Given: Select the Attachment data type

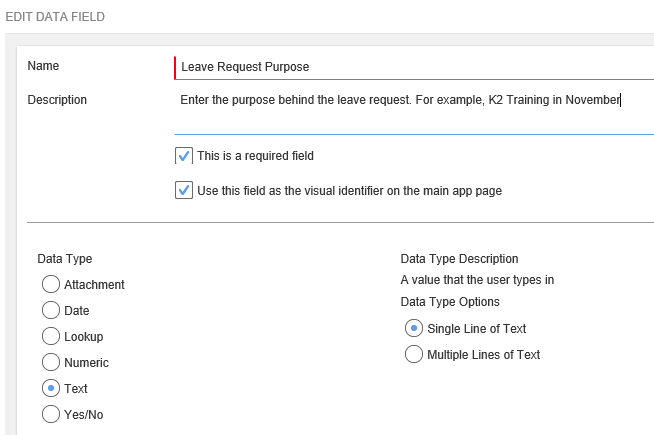Looking at the screenshot, I should point(51,285).
